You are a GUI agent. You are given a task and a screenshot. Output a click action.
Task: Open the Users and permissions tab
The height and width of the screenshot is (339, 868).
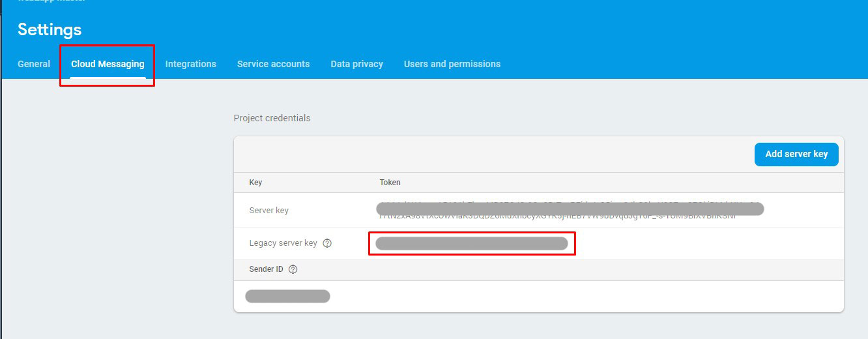coord(452,64)
